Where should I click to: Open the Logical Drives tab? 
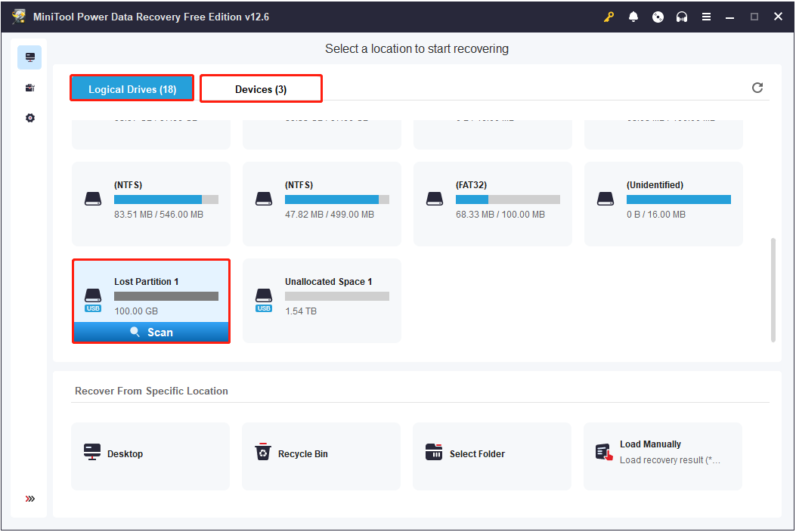tap(132, 88)
